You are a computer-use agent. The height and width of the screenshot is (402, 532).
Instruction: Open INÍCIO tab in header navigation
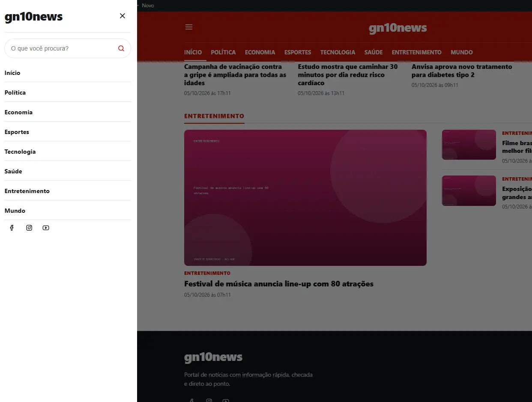[193, 52]
